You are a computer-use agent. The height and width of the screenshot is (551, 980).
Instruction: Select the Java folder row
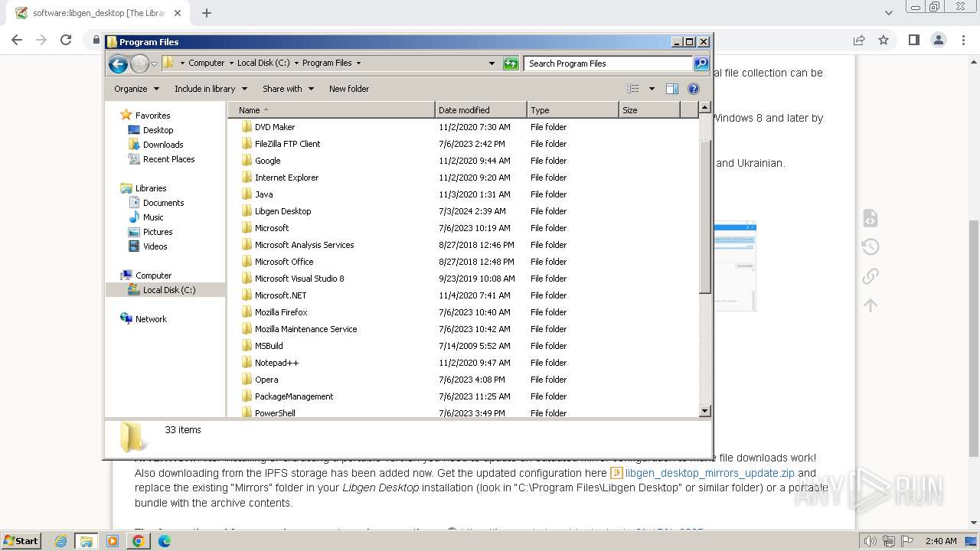click(x=462, y=194)
